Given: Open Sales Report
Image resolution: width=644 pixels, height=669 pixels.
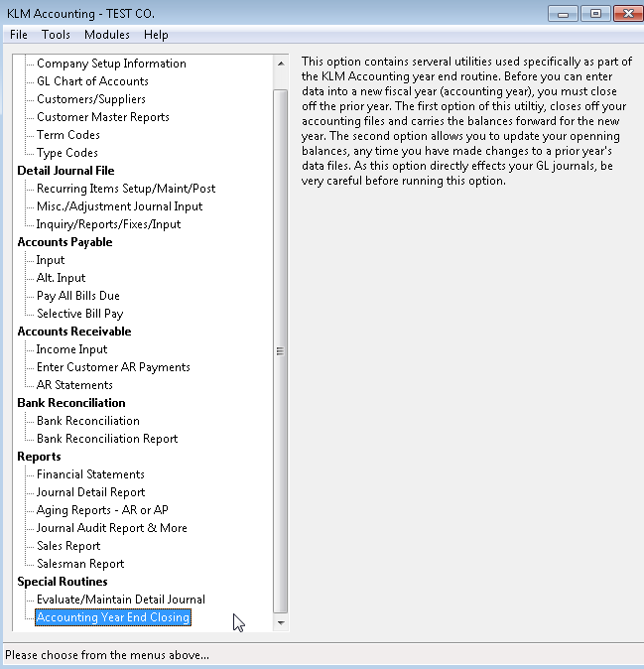Looking at the screenshot, I should coord(68,547).
